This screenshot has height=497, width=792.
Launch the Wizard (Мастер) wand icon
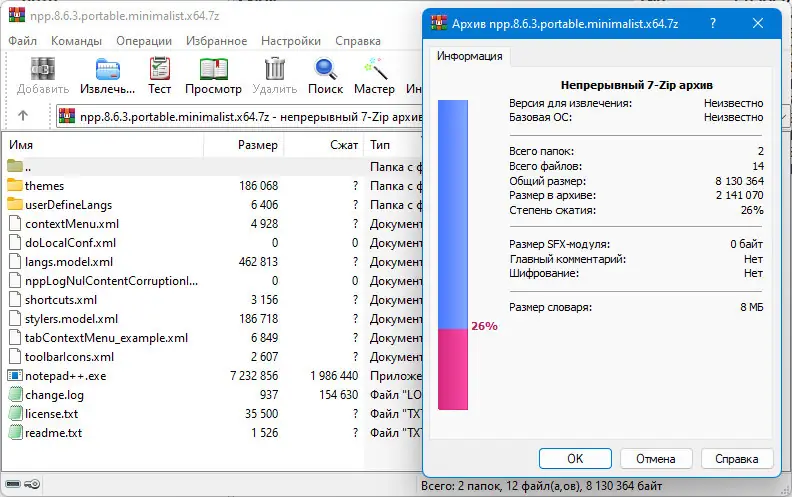(x=375, y=69)
